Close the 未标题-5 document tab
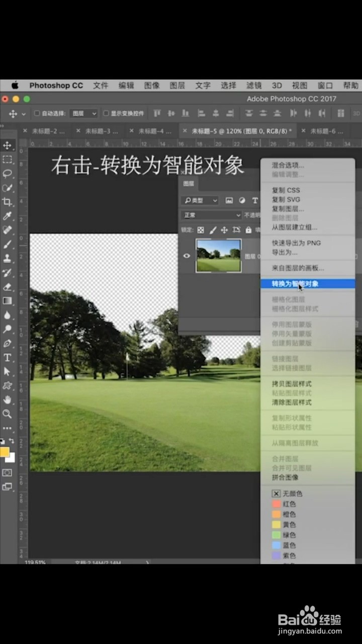The height and width of the screenshot is (644, 362). pos(185,131)
